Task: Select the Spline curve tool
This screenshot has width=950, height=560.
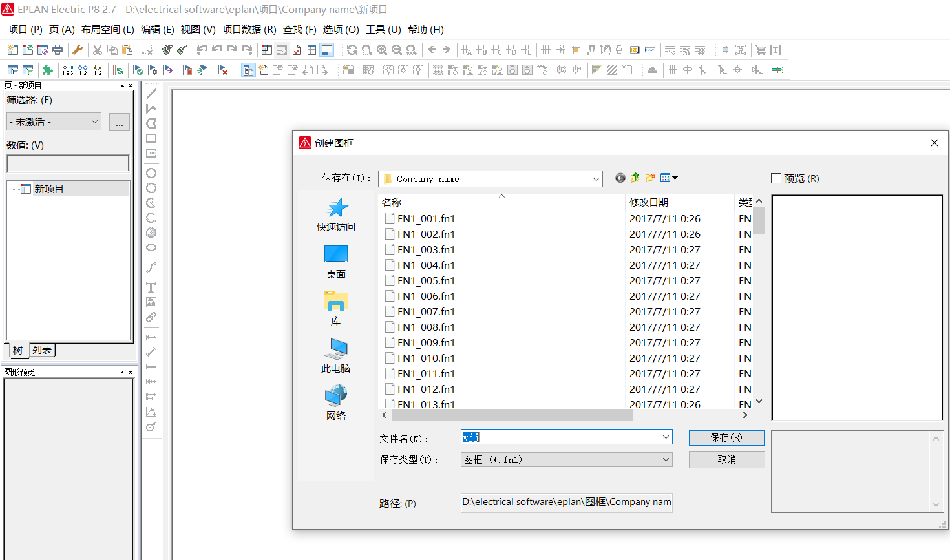Action: tap(151, 267)
